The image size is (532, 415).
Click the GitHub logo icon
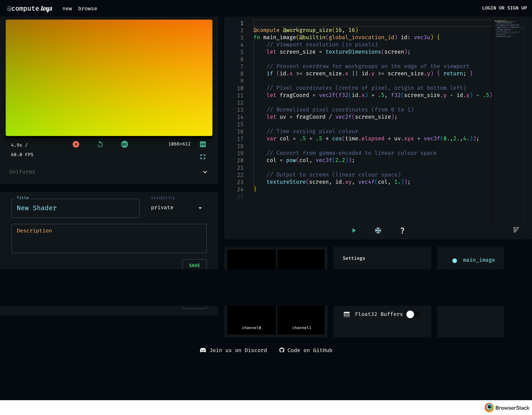(x=282, y=350)
